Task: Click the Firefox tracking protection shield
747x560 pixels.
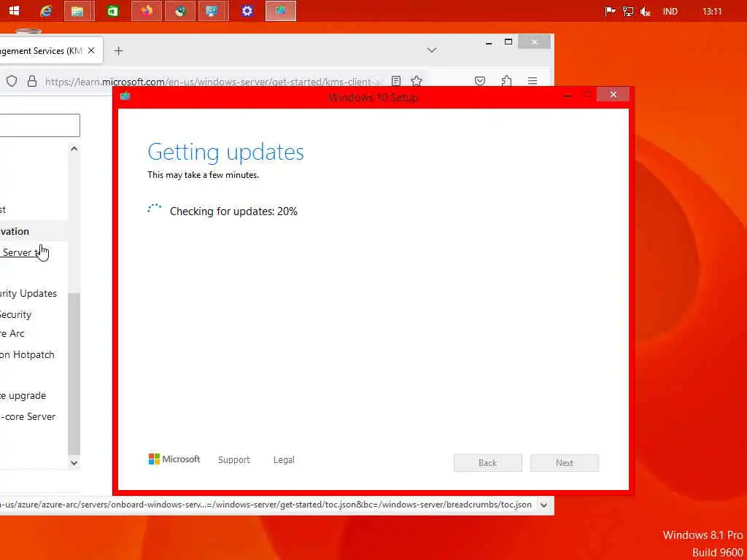Action: pyautogui.click(x=12, y=82)
